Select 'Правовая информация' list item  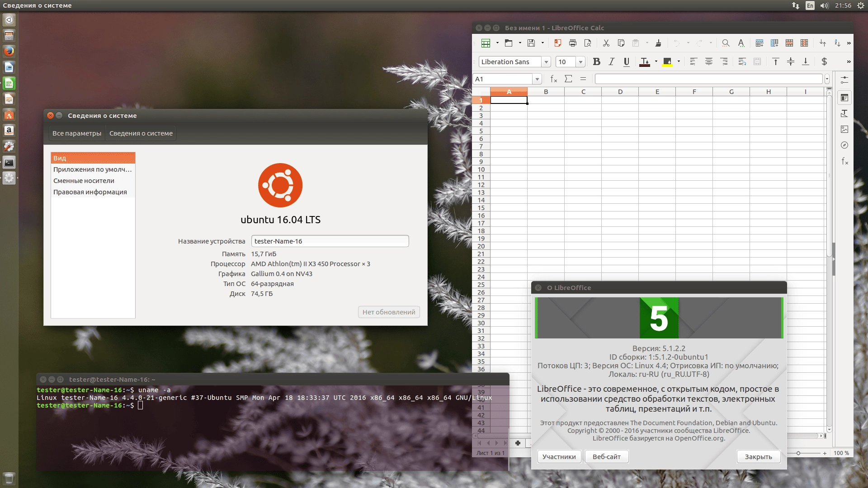(x=93, y=192)
